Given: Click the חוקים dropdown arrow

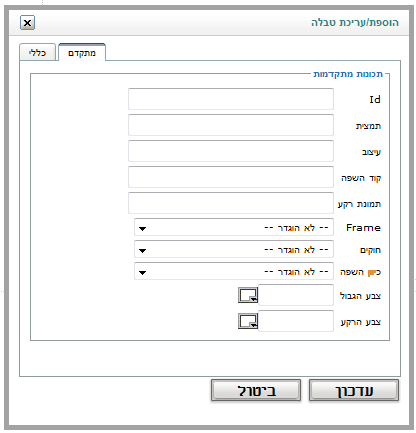Looking at the screenshot, I should coord(143,251).
